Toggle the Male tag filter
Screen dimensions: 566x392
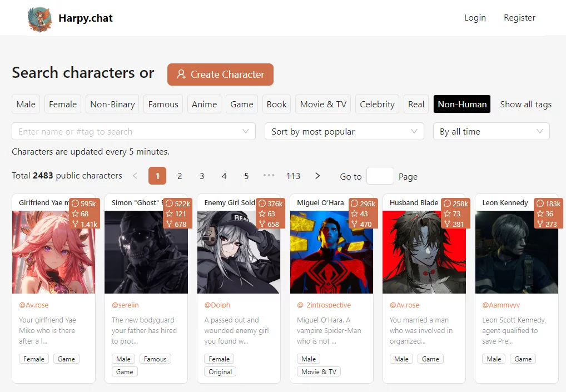[x=26, y=105]
